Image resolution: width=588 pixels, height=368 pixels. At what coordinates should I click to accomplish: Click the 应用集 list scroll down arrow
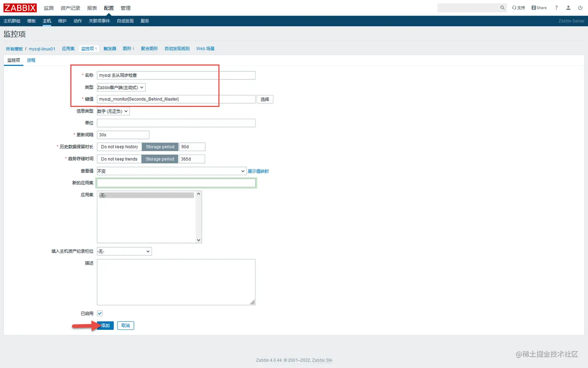point(199,240)
